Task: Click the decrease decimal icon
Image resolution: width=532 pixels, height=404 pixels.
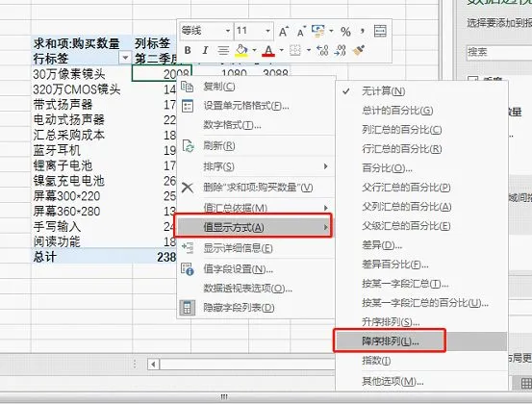Action: [x=340, y=51]
